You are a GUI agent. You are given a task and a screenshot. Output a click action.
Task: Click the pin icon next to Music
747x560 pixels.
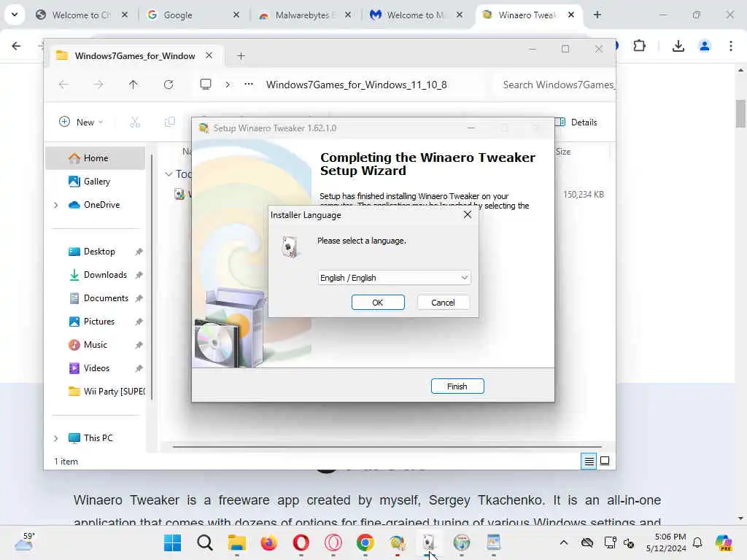click(139, 345)
